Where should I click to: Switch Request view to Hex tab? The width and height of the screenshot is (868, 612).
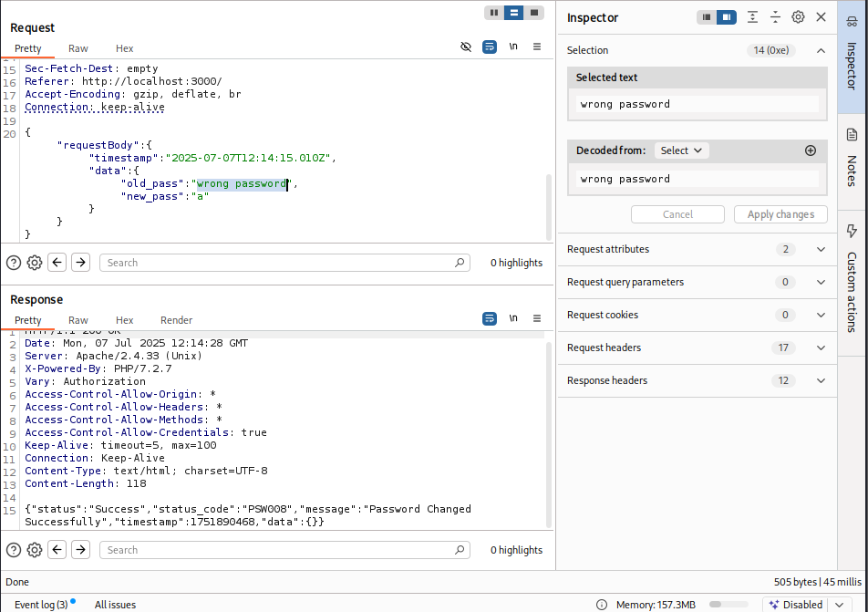coord(125,48)
